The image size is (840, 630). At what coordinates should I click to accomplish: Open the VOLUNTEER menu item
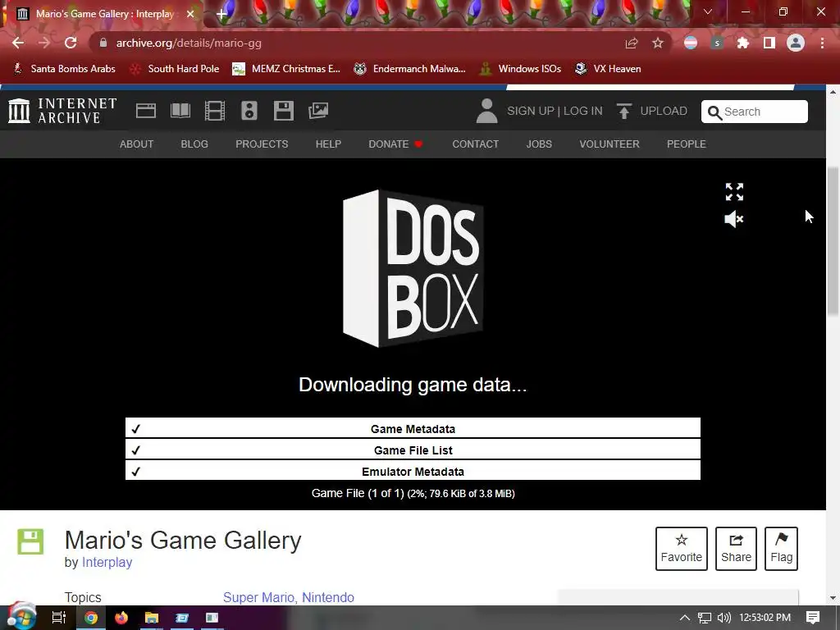coord(609,144)
